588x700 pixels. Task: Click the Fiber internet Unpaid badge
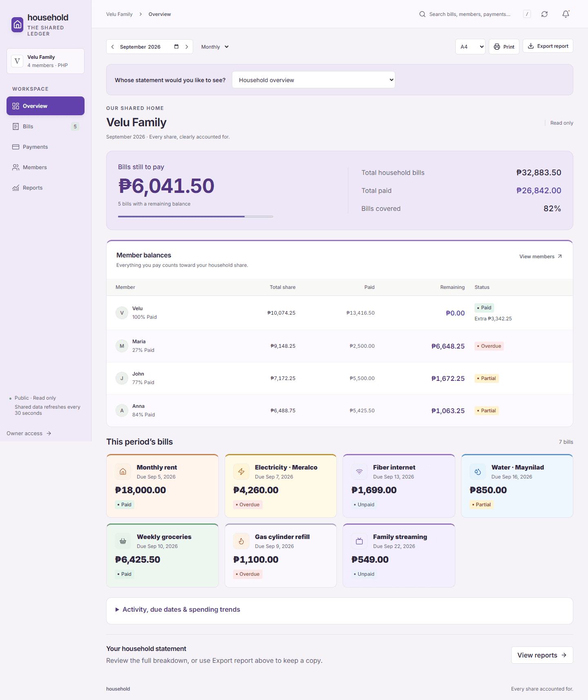tap(364, 505)
